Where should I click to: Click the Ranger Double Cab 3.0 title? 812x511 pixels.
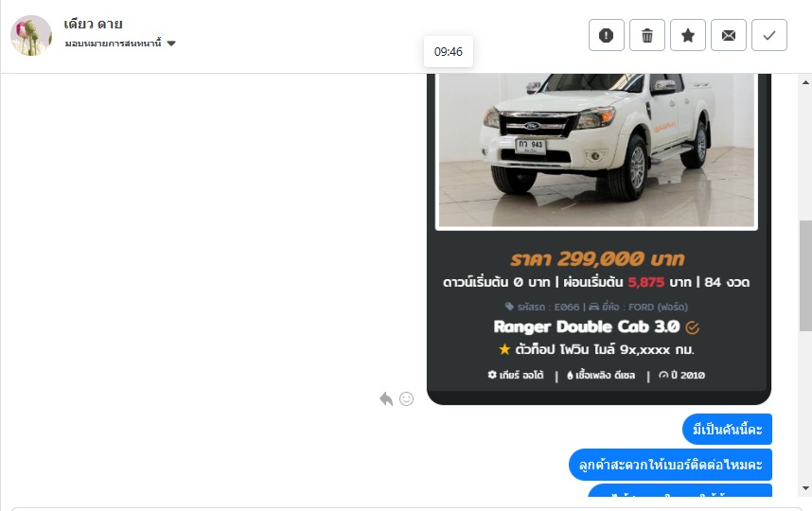click(x=586, y=326)
